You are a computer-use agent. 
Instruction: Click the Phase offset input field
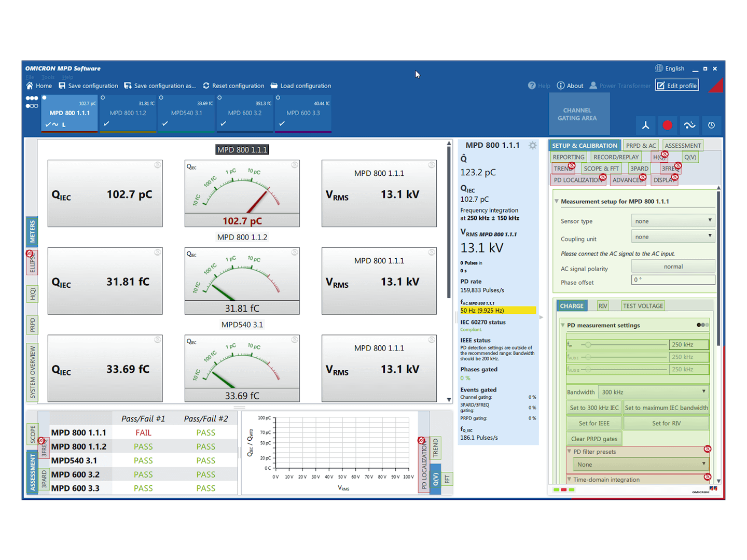[673, 279]
